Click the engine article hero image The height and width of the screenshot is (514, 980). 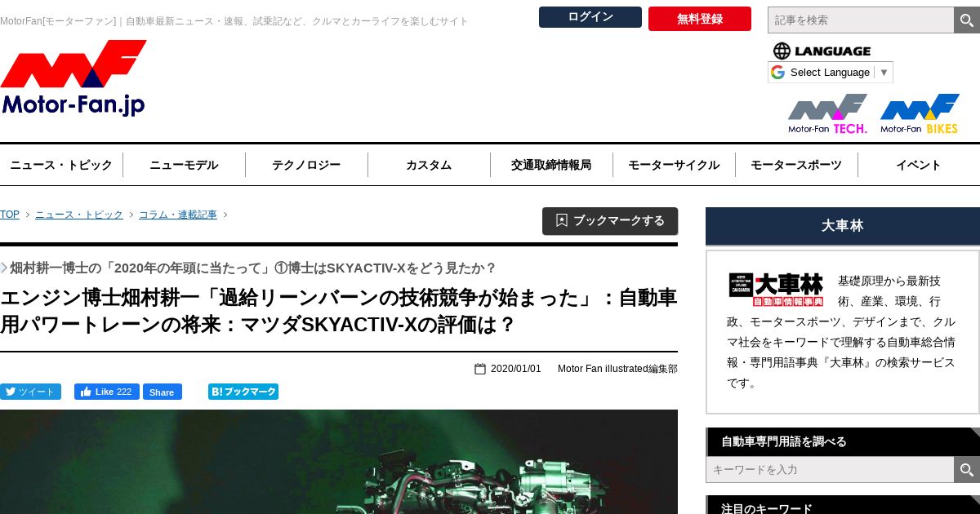pyautogui.click(x=339, y=462)
